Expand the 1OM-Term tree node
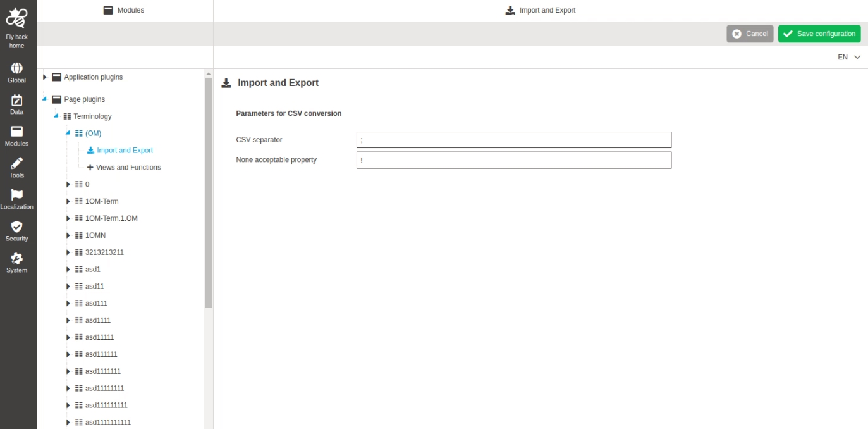 click(x=68, y=201)
